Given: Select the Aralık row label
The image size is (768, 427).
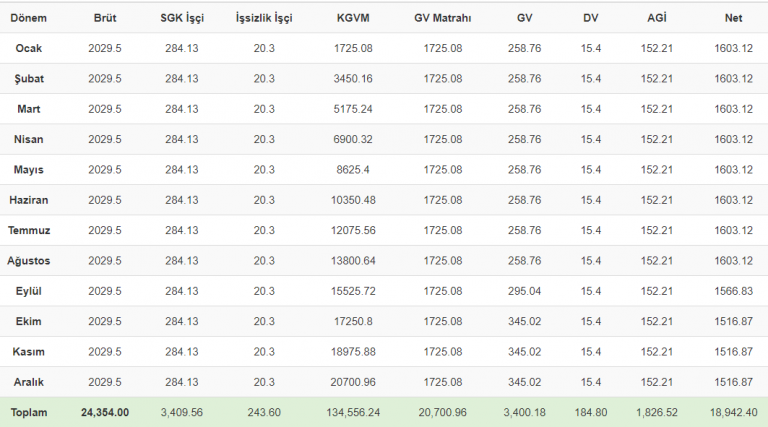Looking at the screenshot, I should click(x=28, y=382).
